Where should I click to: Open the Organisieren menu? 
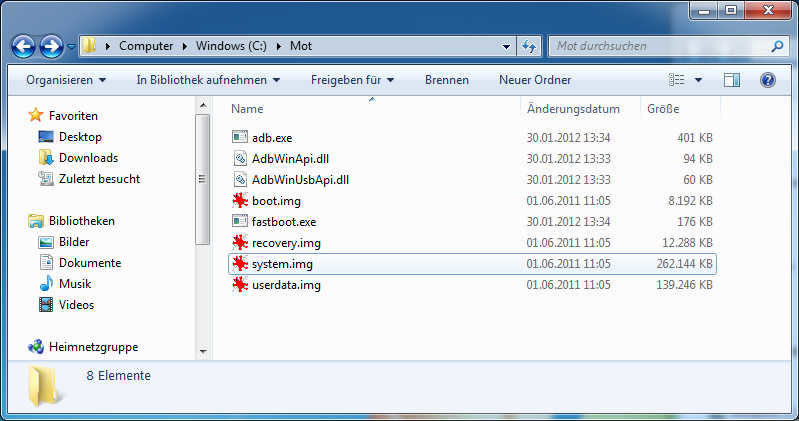tap(66, 80)
